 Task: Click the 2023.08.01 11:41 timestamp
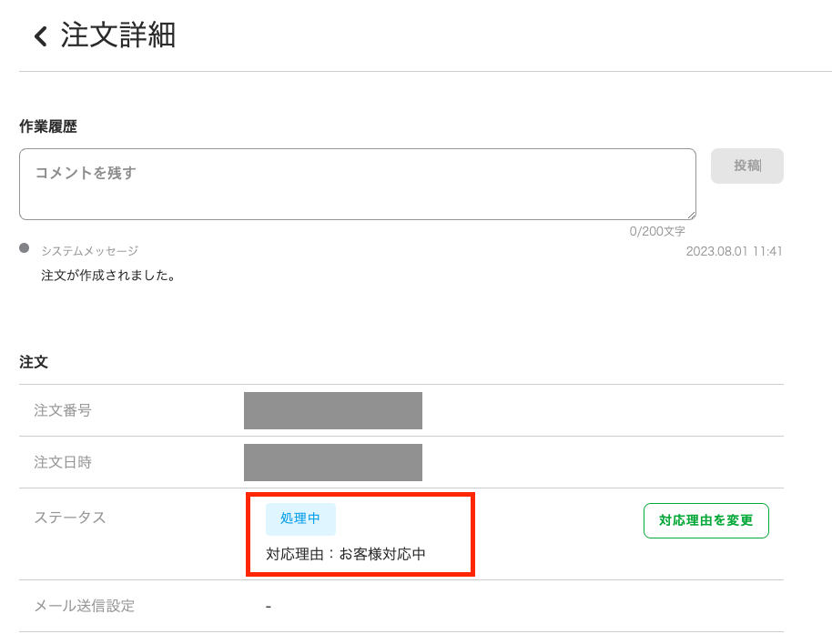pyautogui.click(x=734, y=251)
